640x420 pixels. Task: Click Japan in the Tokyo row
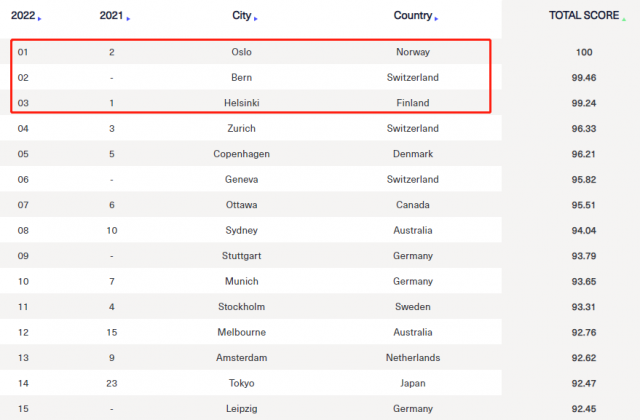click(413, 384)
